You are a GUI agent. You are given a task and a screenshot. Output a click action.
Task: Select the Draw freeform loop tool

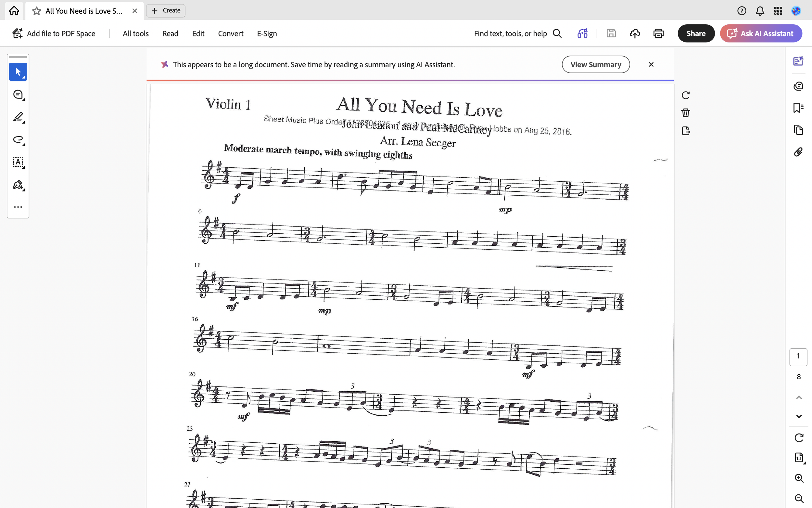(18, 140)
